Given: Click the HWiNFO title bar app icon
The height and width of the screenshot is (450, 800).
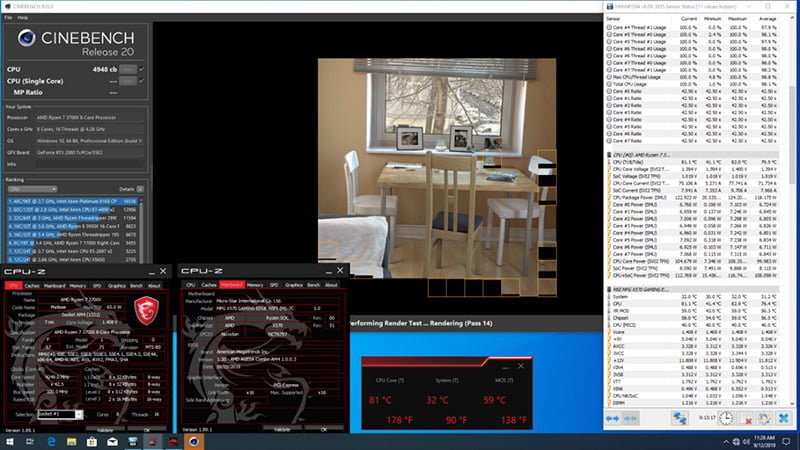Looking at the screenshot, I should click(x=609, y=6).
